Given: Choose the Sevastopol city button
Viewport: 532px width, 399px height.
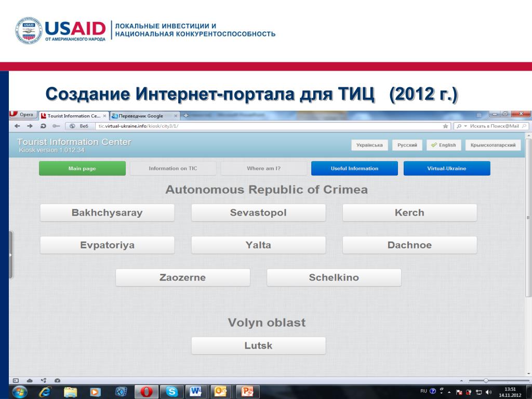Looking at the screenshot, I should (x=258, y=212).
